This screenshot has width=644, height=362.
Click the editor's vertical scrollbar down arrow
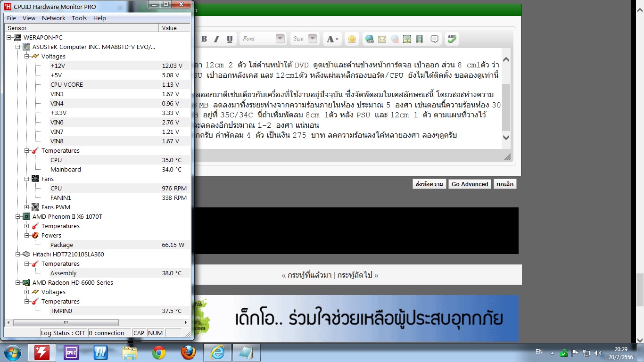coord(506,138)
